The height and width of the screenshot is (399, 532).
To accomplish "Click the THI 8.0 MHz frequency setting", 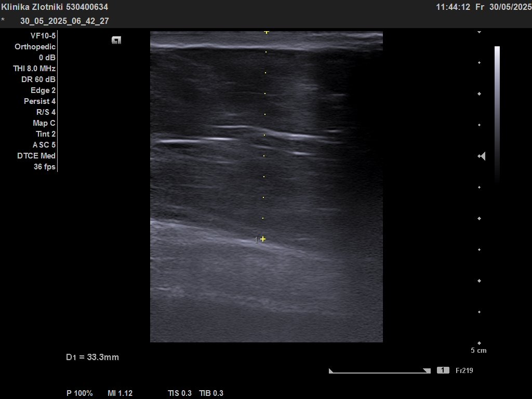I will [34, 69].
